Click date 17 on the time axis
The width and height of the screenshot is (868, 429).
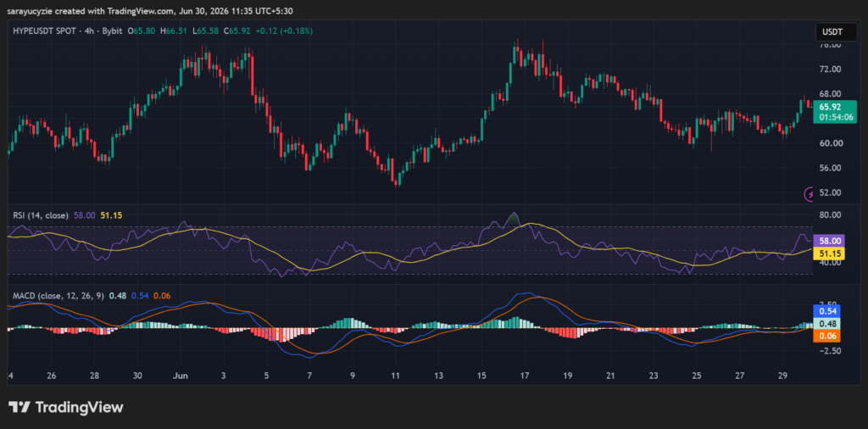point(524,376)
